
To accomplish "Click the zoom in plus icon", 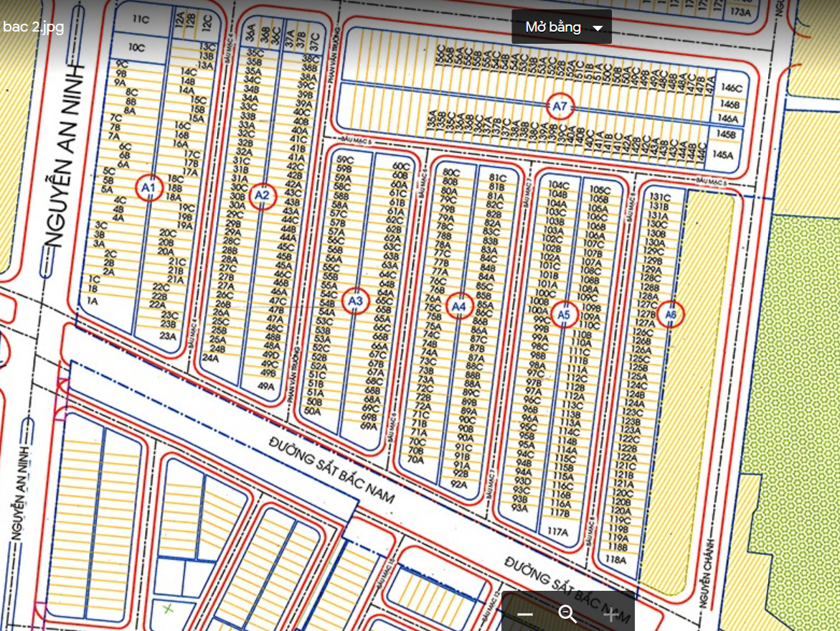I will [x=610, y=614].
